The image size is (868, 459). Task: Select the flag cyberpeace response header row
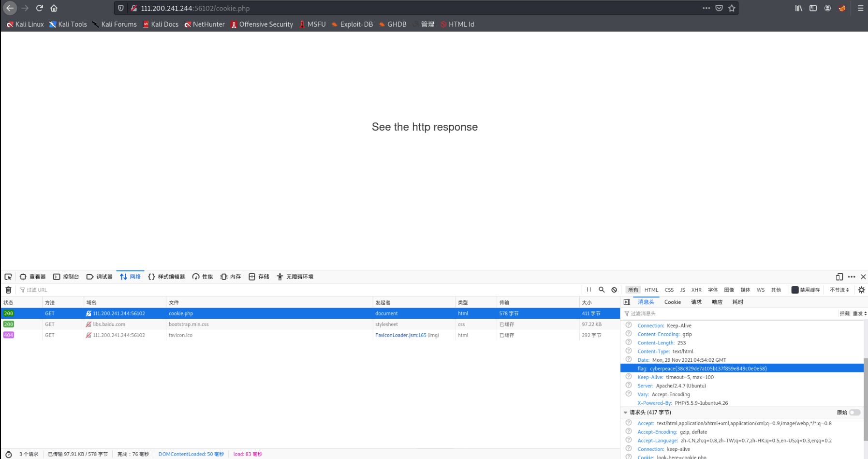point(742,368)
